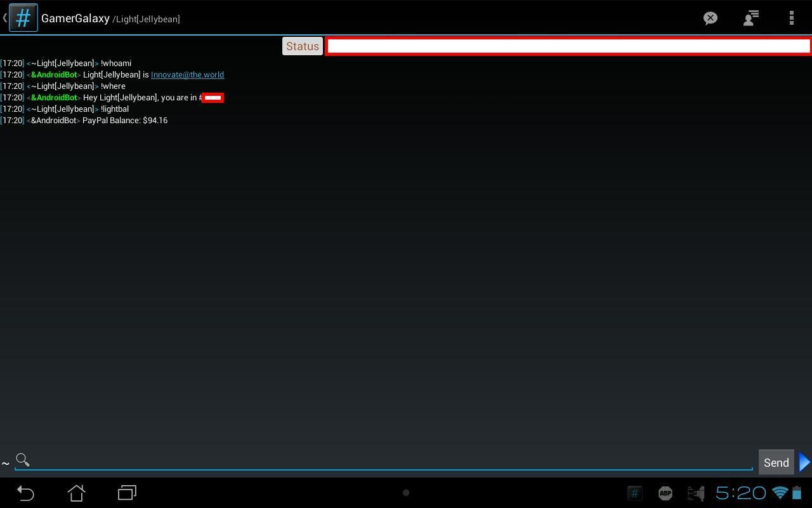The width and height of the screenshot is (812, 508).
Task: Open the recent apps switcher
Action: (127, 493)
